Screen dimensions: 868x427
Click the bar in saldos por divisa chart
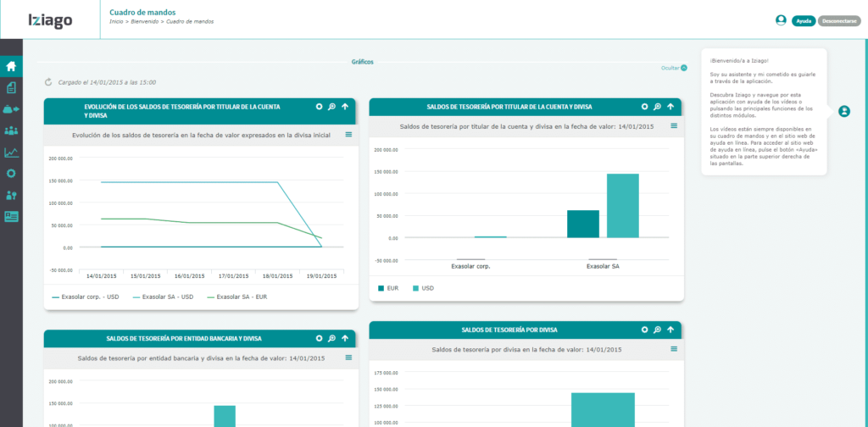(603, 410)
